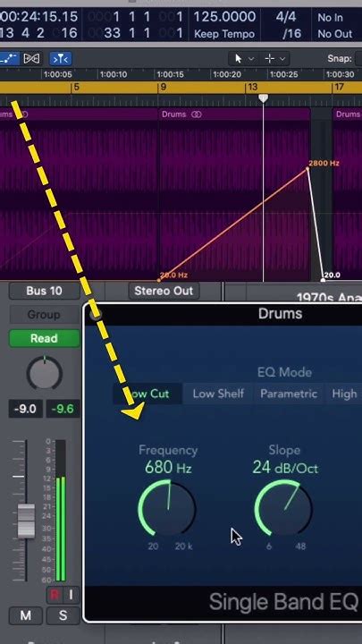Open the Stereo Out output slot
Viewport: 362px width, 644px height.
[x=164, y=291]
